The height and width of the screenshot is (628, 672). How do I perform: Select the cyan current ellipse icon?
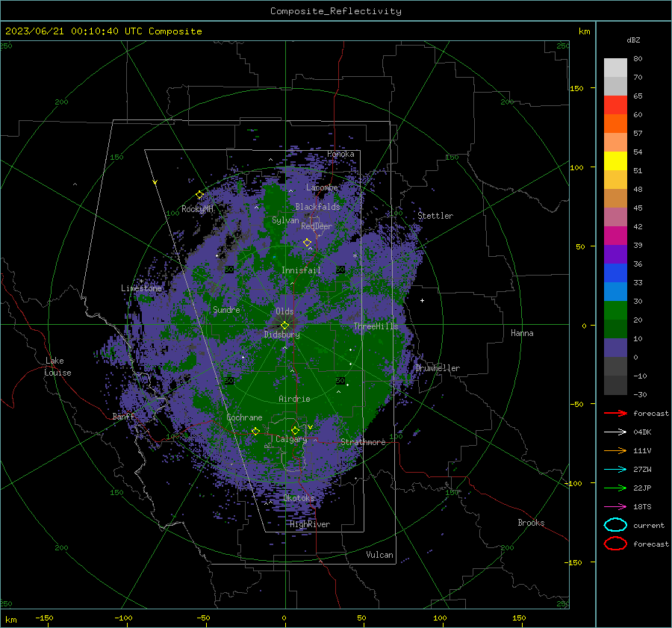tap(615, 525)
